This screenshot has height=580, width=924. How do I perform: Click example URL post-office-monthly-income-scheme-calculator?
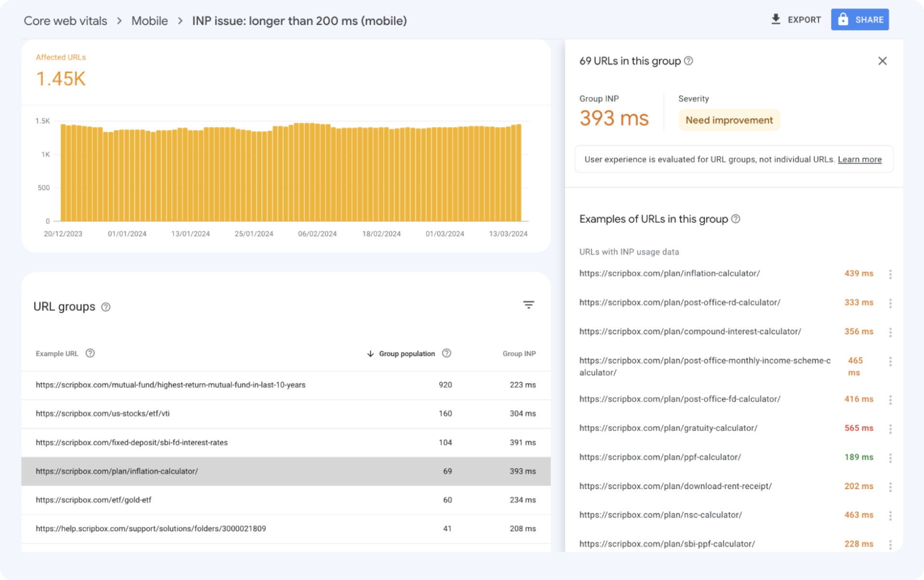(x=705, y=366)
